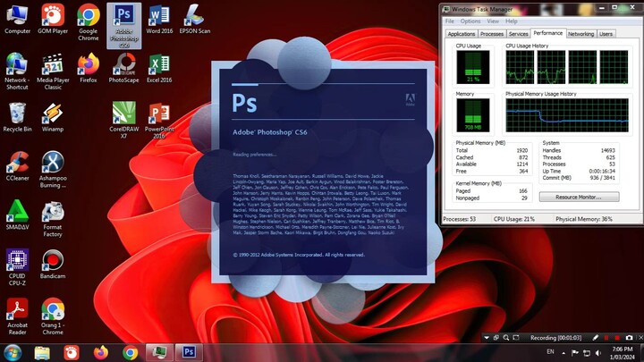Stop the Bandicam recording
644x362 pixels.
click(x=617, y=338)
